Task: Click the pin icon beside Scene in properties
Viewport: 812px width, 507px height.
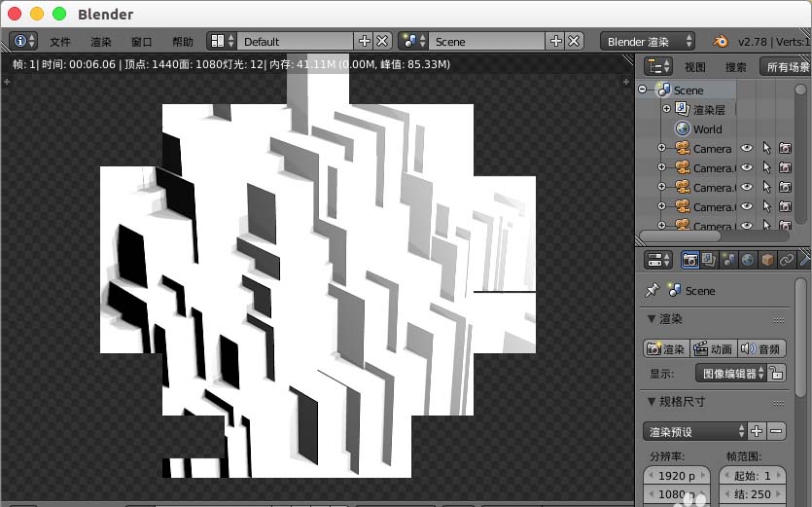Action: click(x=653, y=290)
